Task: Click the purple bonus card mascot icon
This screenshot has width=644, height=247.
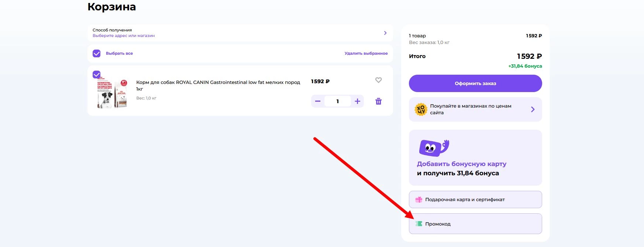Action: (434, 148)
